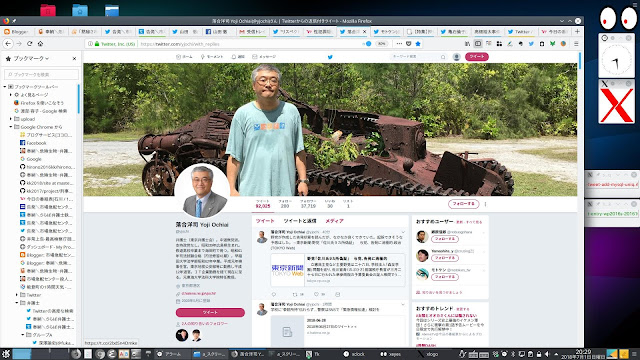Image resolution: width=640 pixels, height=360 pixels.
Task: Open the 'Firefox を使いこなそう' bookmark
Action: [39, 103]
